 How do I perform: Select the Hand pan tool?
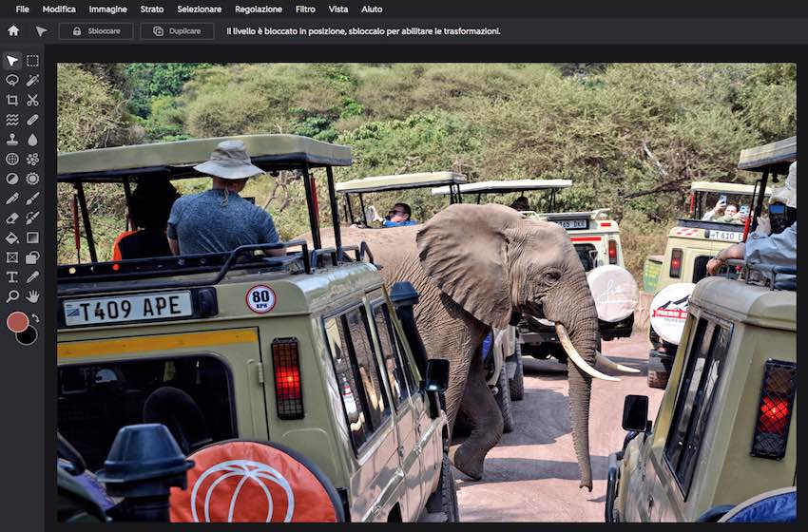[x=32, y=296]
